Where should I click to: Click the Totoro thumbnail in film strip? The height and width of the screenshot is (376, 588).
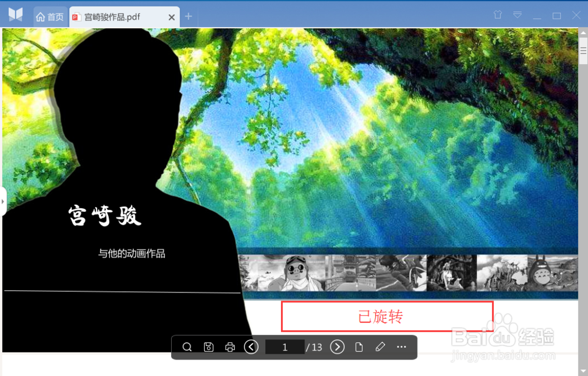pyautogui.click(x=552, y=273)
